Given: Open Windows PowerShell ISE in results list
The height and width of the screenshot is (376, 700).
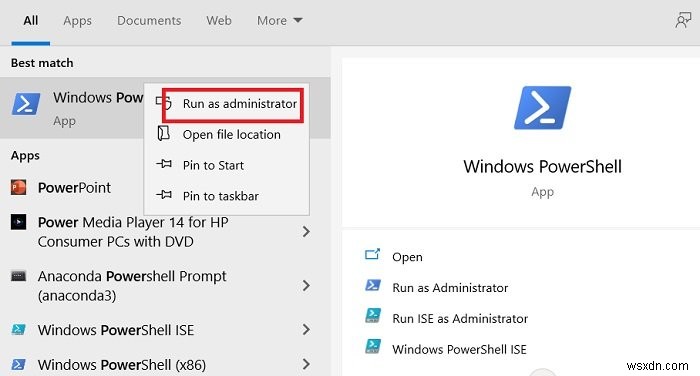Looking at the screenshot, I should [116, 330].
